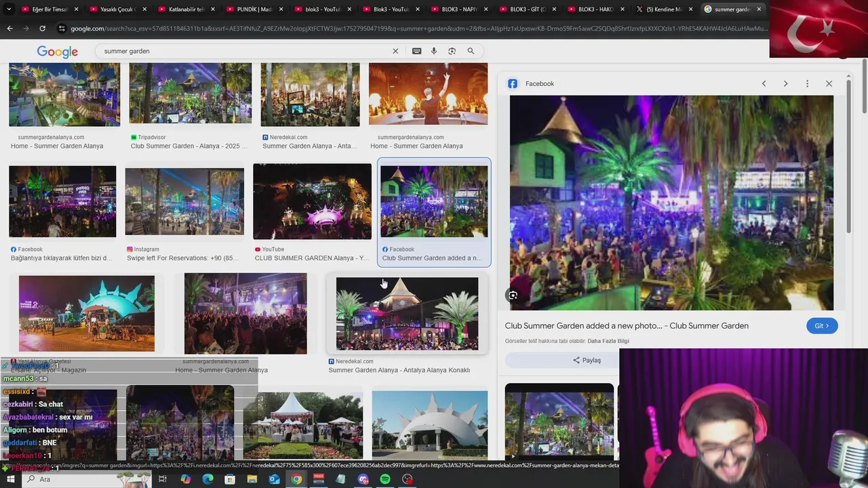Switch to the Eğer Bir Timsah tab
Image resolution: width=868 pixels, height=488 pixels.
(x=50, y=9)
